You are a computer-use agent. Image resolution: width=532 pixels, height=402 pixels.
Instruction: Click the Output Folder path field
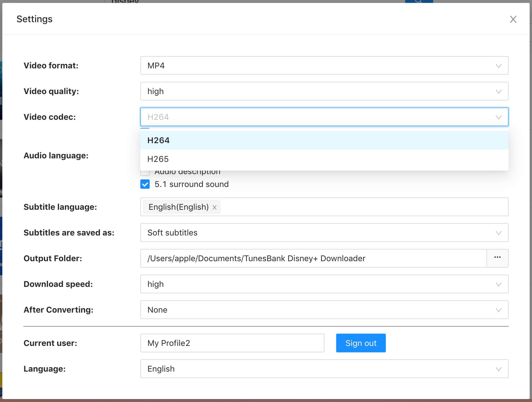(x=313, y=258)
